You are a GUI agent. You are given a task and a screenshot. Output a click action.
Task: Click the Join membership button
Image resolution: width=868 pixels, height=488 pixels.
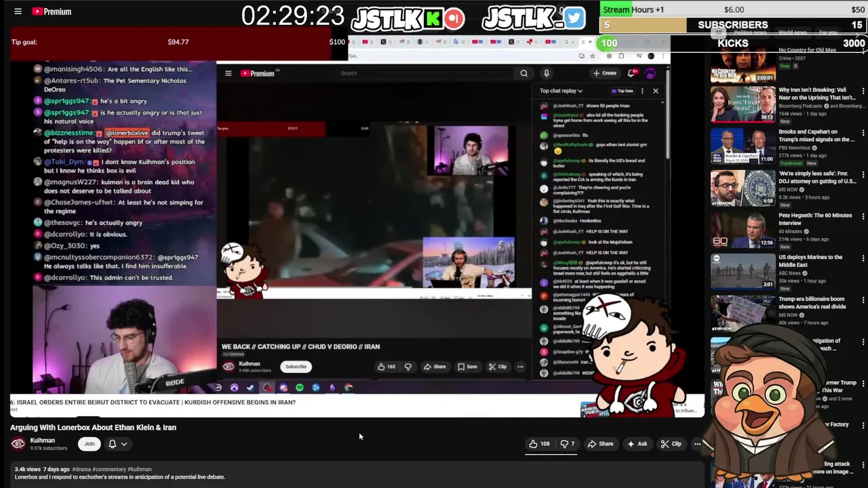(89, 444)
